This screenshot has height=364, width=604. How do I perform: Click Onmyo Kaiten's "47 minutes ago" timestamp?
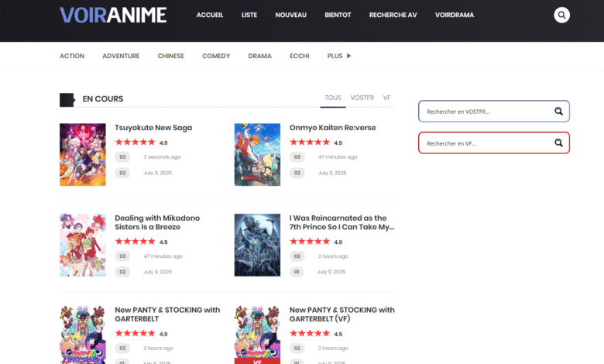338,156
